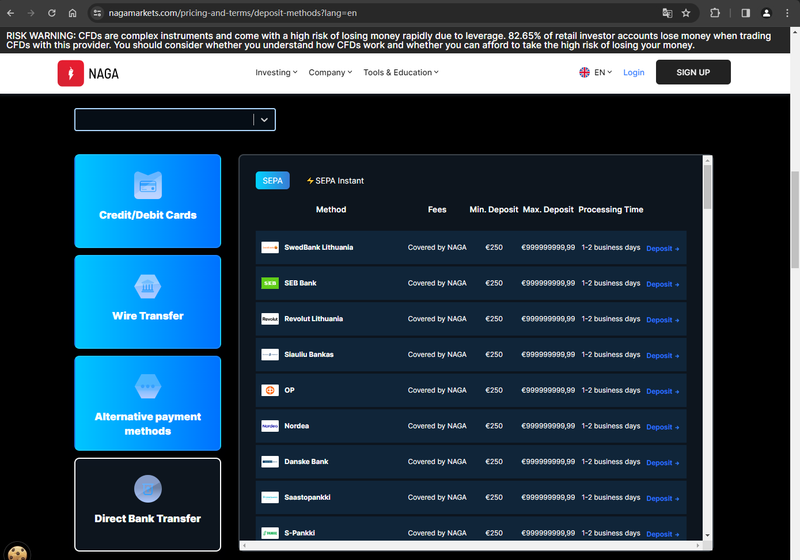
Task: Expand the Company menu
Action: (x=330, y=72)
